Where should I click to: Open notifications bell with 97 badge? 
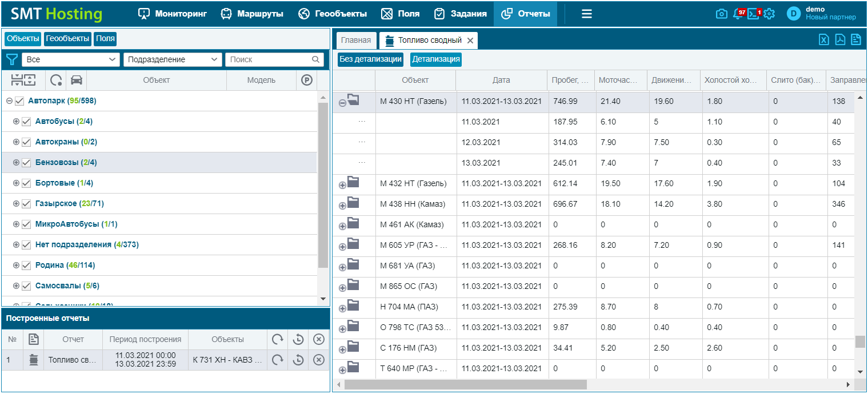738,14
